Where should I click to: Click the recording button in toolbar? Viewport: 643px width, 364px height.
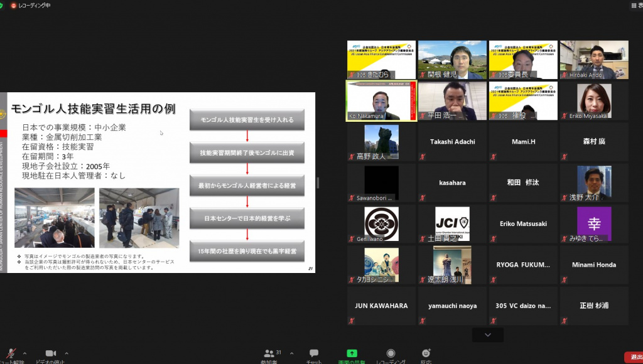[x=391, y=355]
